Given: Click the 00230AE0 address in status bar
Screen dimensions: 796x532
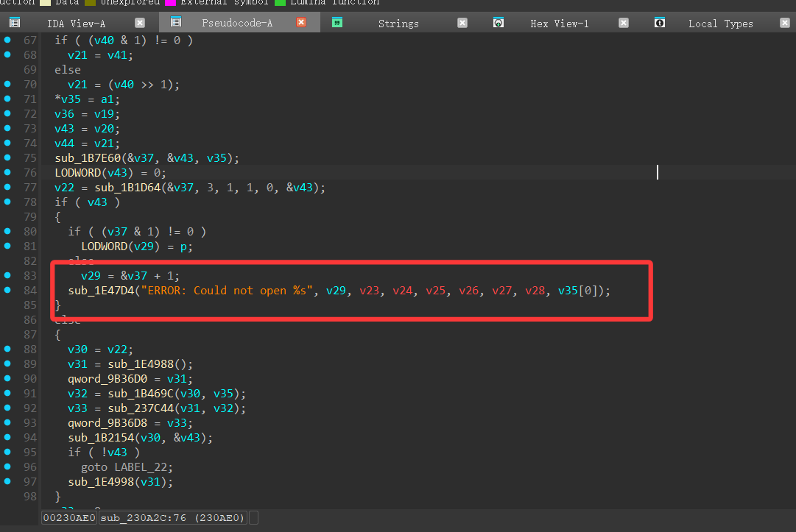Looking at the screenshot, I should coord(69,518).
